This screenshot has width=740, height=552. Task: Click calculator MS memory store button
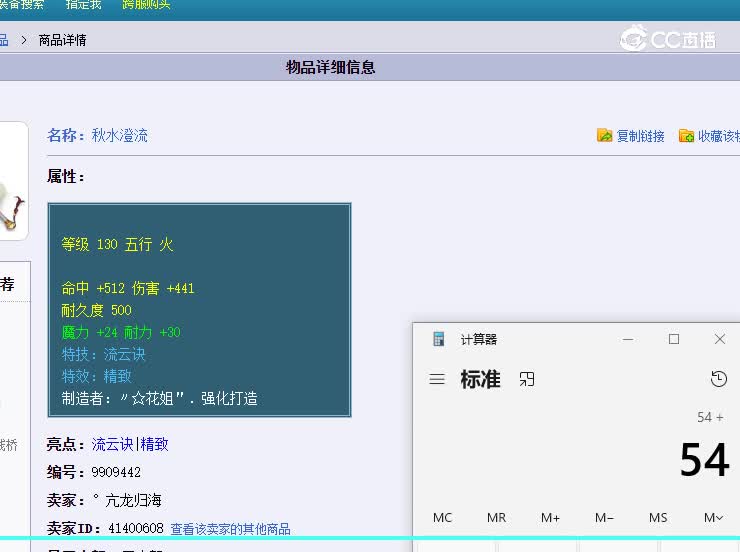[658, 518]
